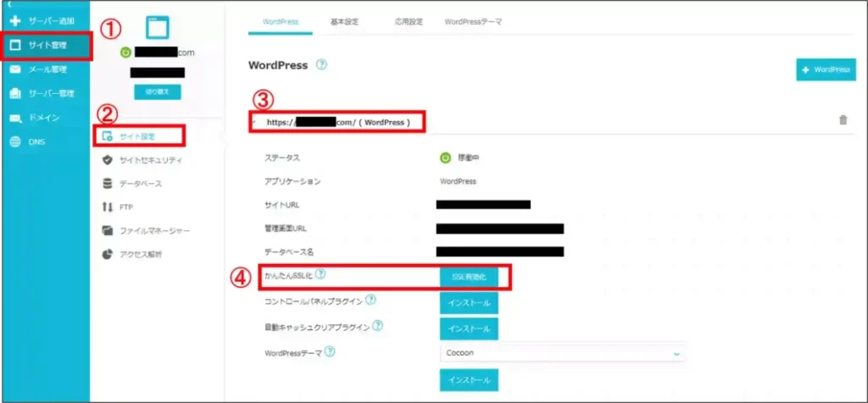Collapse the left sidebar with top chevron
The height and width of the screenshot is (403, 868).
(x=9, y=4)
